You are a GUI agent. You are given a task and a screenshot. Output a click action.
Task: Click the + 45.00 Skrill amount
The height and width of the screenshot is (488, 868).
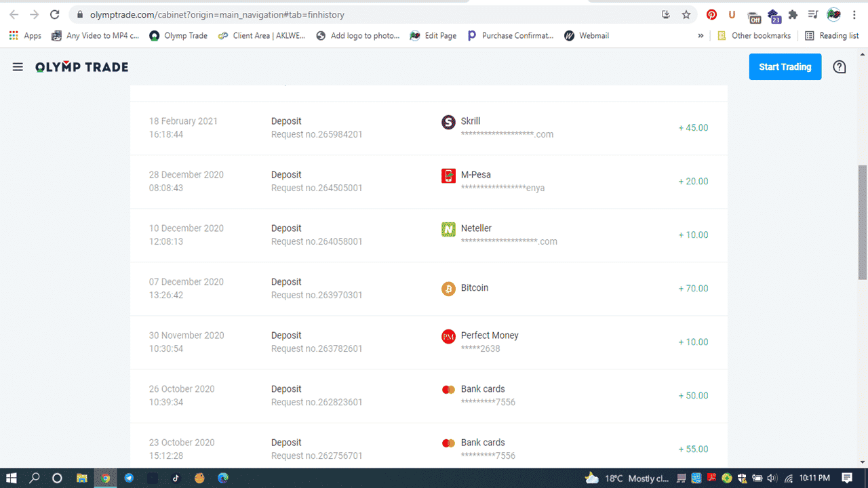[693, 127]
